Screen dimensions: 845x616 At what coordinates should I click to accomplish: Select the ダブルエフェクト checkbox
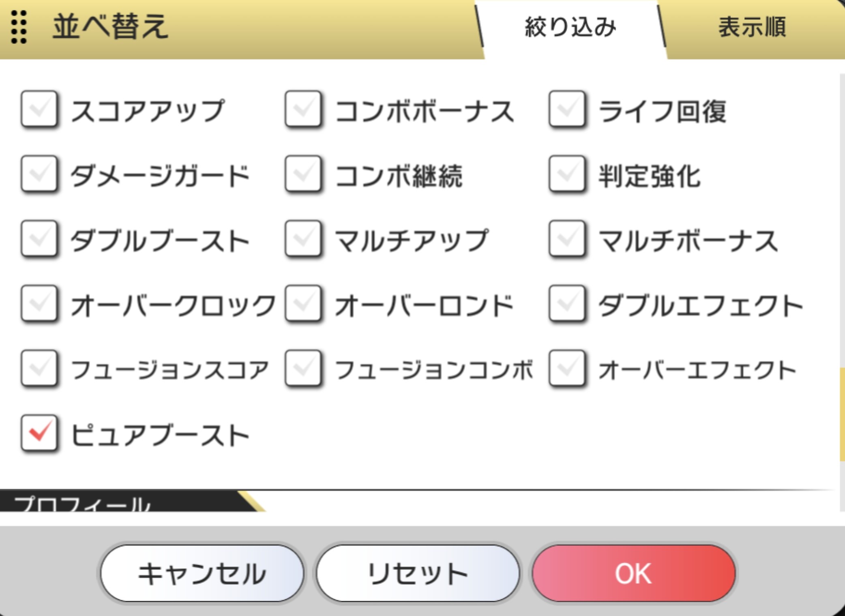pyautogui.click(x=567, y=304)
